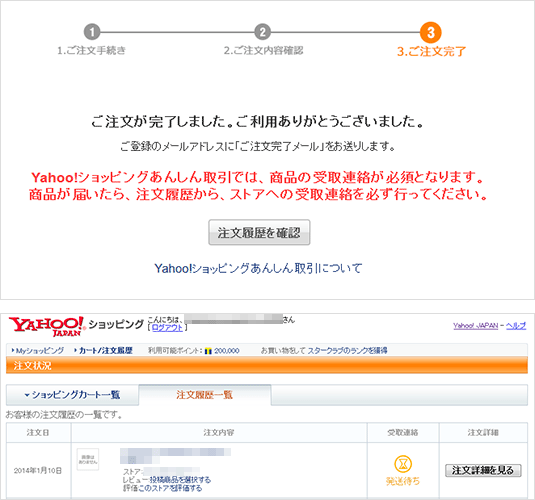Image resolution: width=535 pixels, height=500 pixels.
Task: Click the Yahoo! JAPAN logo
Action: pyautogui.click(x=47, y=326)
